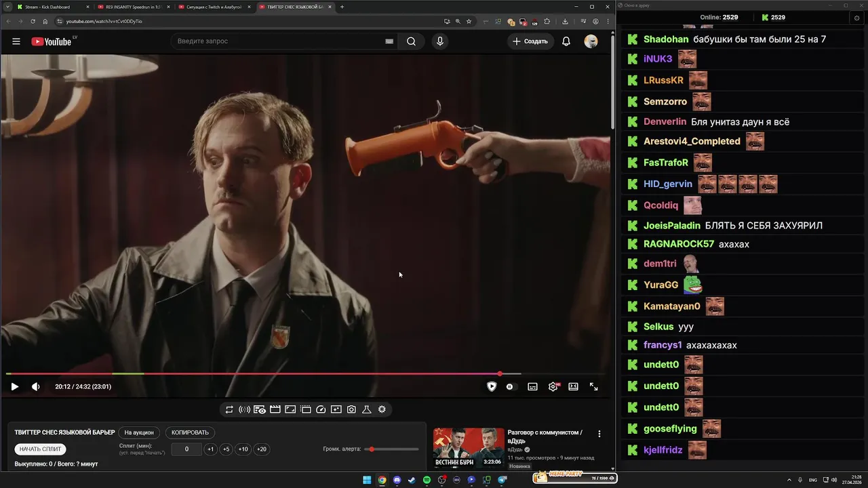
Task: Click the КОПИРОВАТЬ button
Action: tap(190, 432)
